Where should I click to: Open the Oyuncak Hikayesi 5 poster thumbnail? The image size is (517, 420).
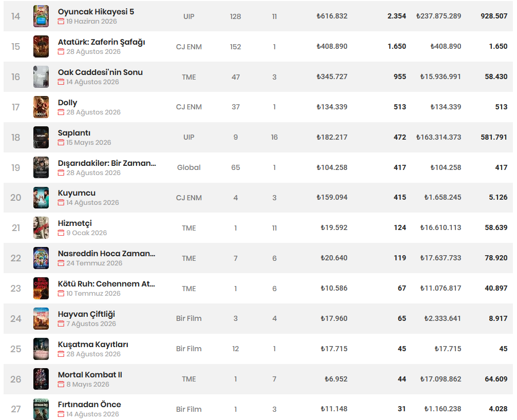coord(41,16)
